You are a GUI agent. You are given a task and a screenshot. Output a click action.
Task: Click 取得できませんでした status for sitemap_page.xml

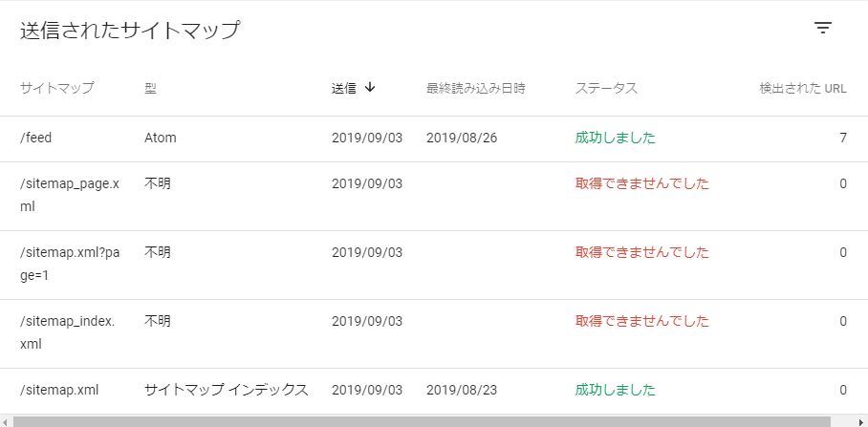(642, 183)
